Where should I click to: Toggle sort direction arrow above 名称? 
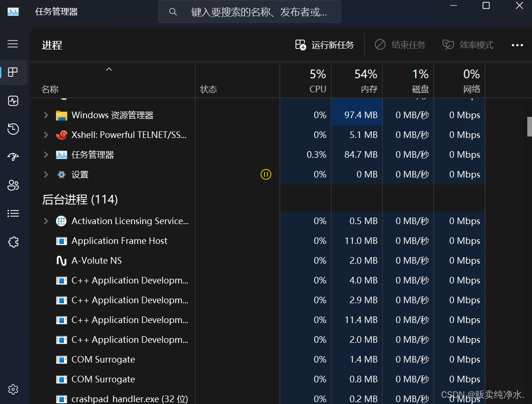[x=109, y=69]
